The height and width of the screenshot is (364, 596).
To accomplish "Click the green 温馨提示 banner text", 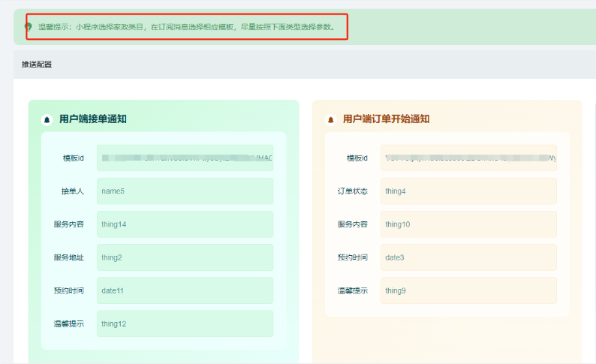I will click(192, 26).
